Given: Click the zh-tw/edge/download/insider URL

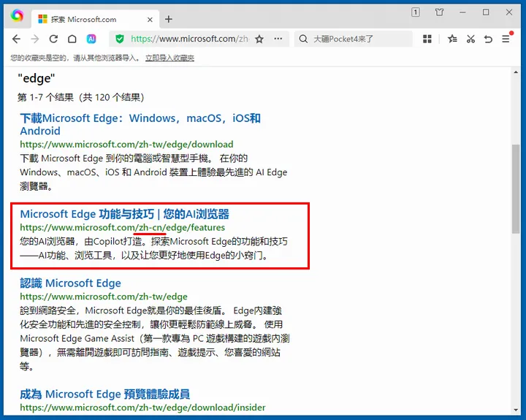Looking at the screenshot, I should 142,408.
